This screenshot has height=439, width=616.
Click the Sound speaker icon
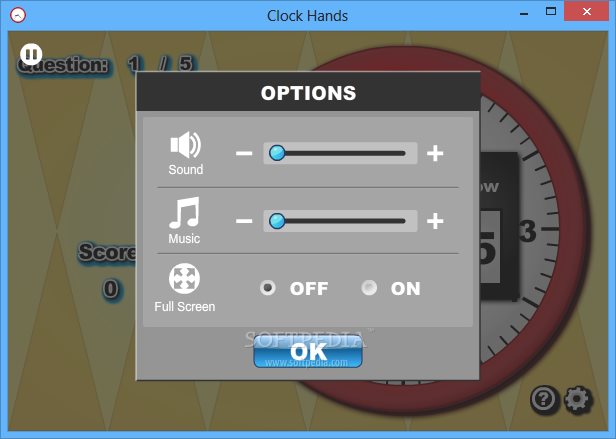pos(185,145)
